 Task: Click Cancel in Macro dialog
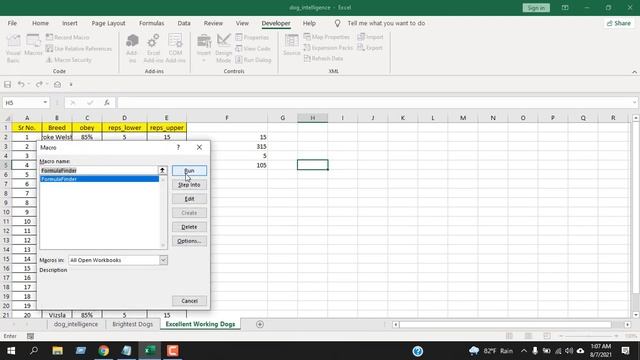[189, 301]
